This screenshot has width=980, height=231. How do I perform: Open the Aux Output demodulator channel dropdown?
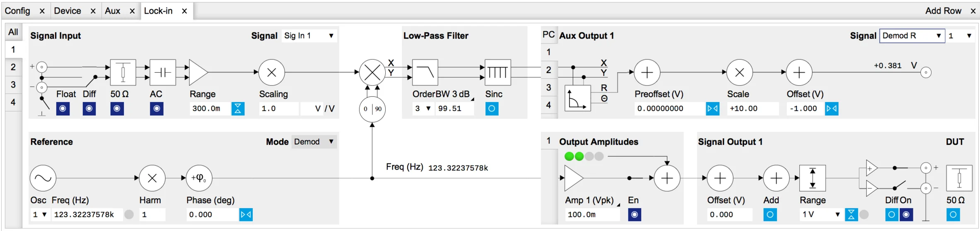[x=960, y=36]
